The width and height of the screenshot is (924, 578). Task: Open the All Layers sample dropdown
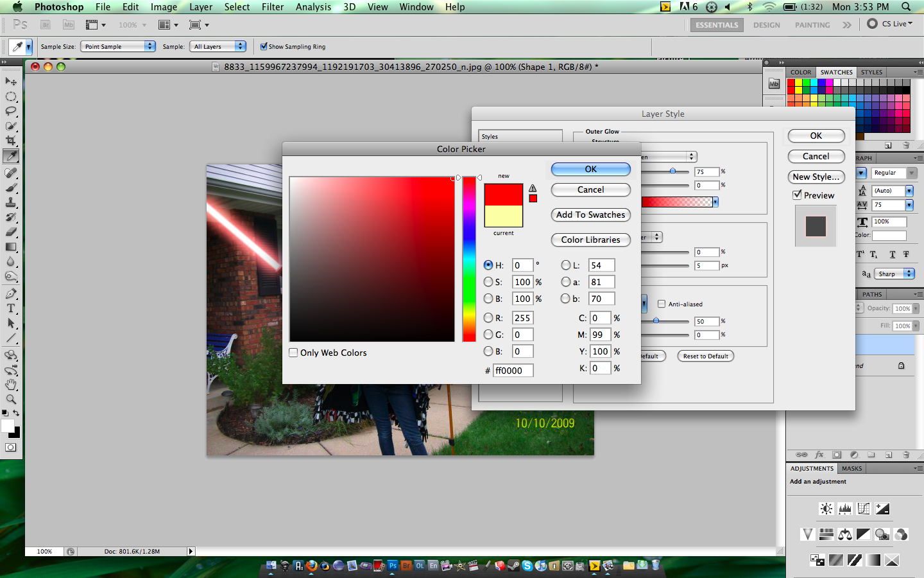click(218, 46)
